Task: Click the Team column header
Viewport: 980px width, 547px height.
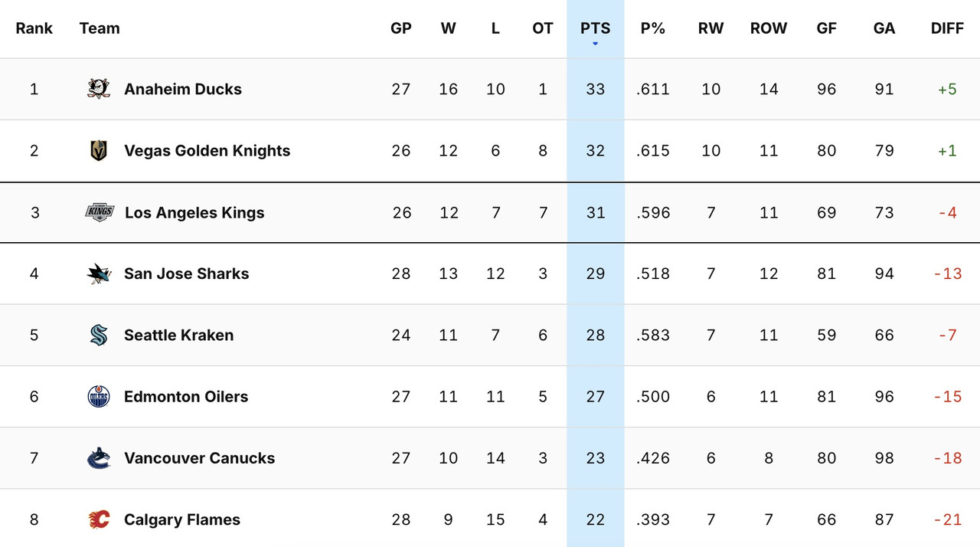Action: coord(99,28)
